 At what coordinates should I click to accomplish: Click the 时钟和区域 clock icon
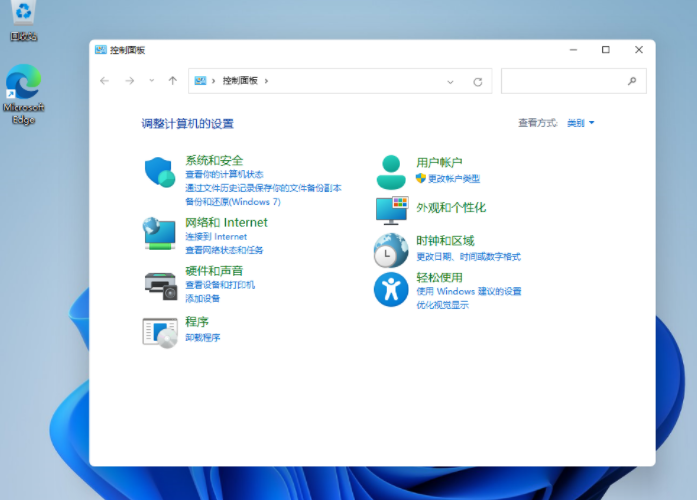[x=391, y=249]
